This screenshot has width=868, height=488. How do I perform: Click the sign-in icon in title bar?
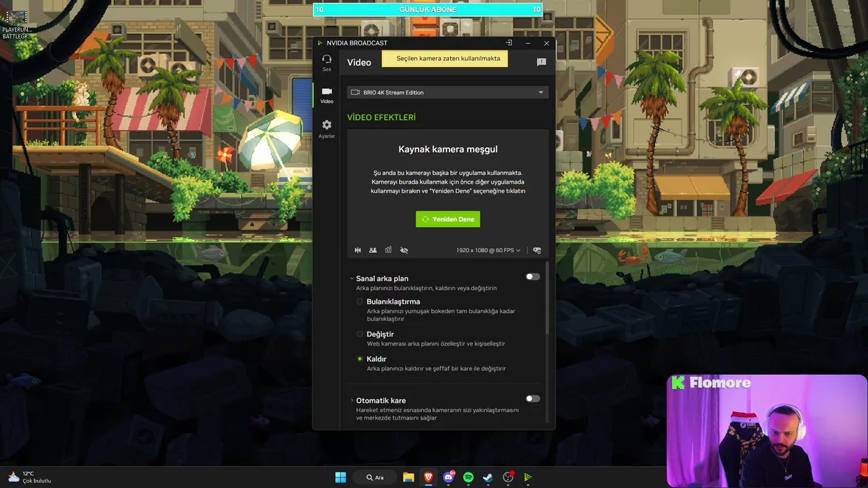tap(509, 43)
